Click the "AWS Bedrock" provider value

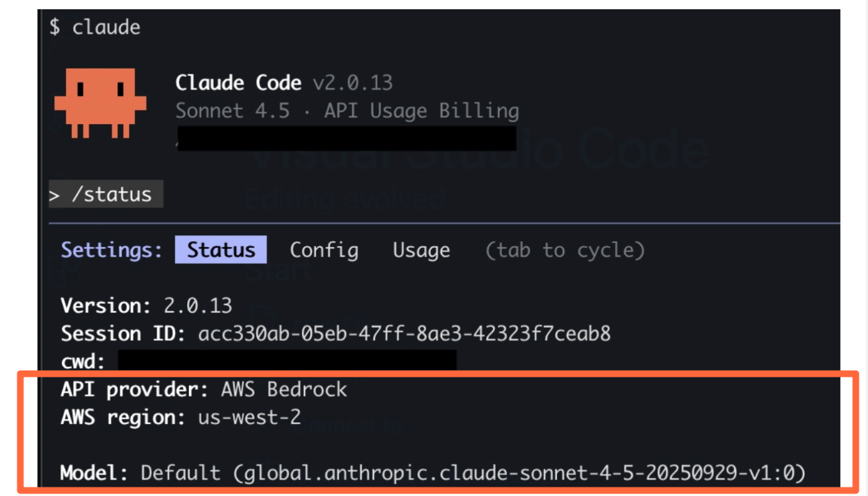[283, 389]
